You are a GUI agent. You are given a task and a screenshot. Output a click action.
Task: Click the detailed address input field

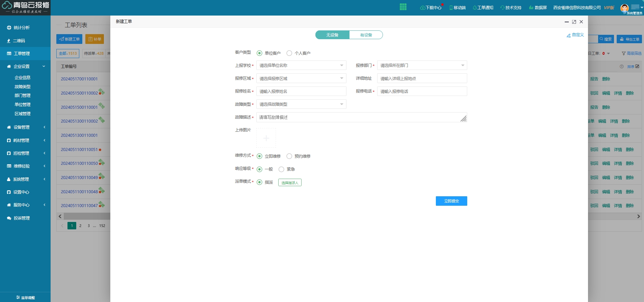[x=422, y=78]
